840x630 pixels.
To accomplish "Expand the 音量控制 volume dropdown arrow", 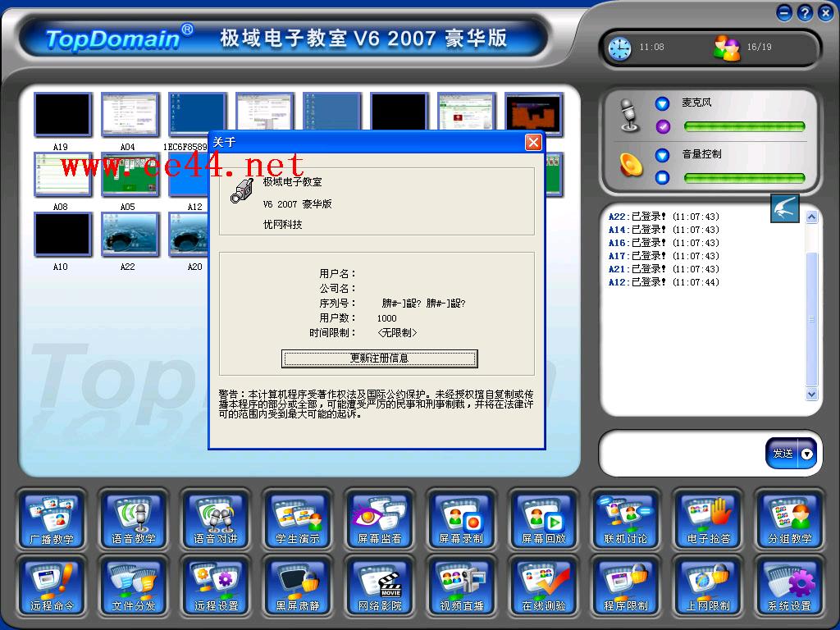I will [x=663, y=155].
